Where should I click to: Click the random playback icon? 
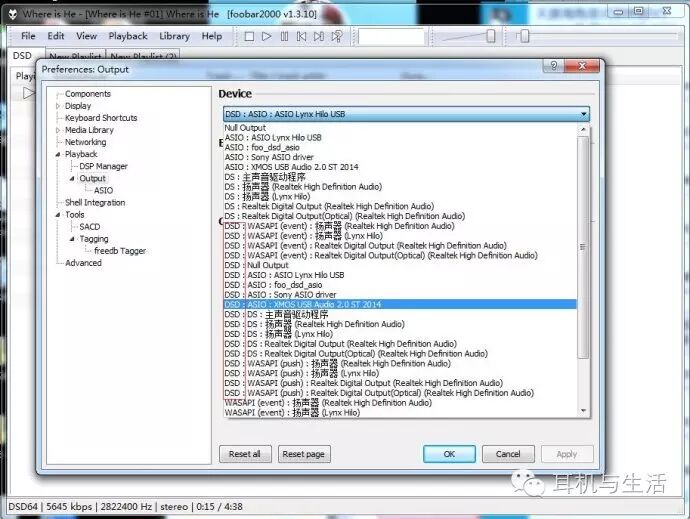click(x=337, y=37)
